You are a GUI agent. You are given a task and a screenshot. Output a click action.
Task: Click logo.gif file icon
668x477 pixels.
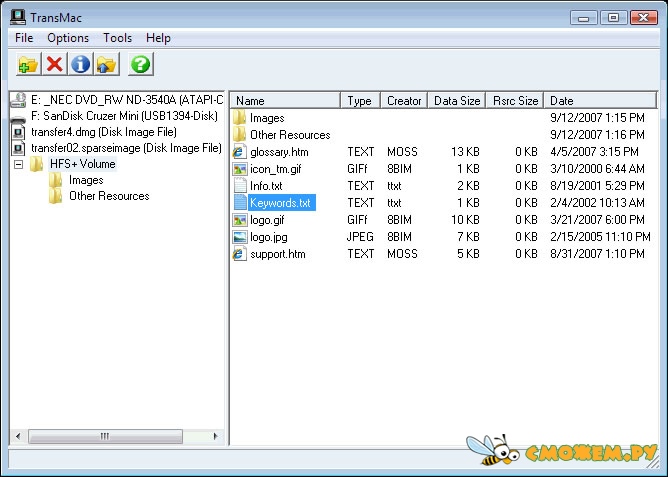[x=239, y=220]
